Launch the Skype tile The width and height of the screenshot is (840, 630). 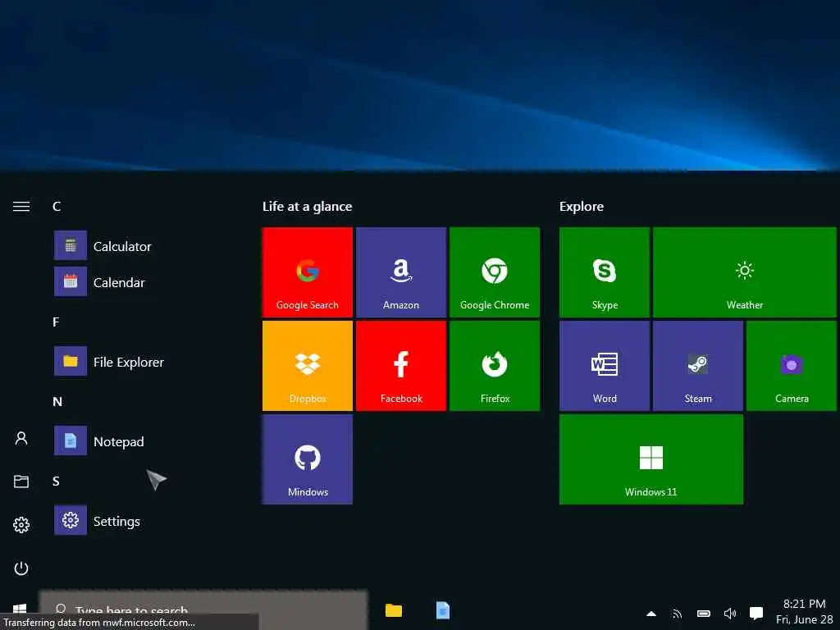(x=605, y=272)
